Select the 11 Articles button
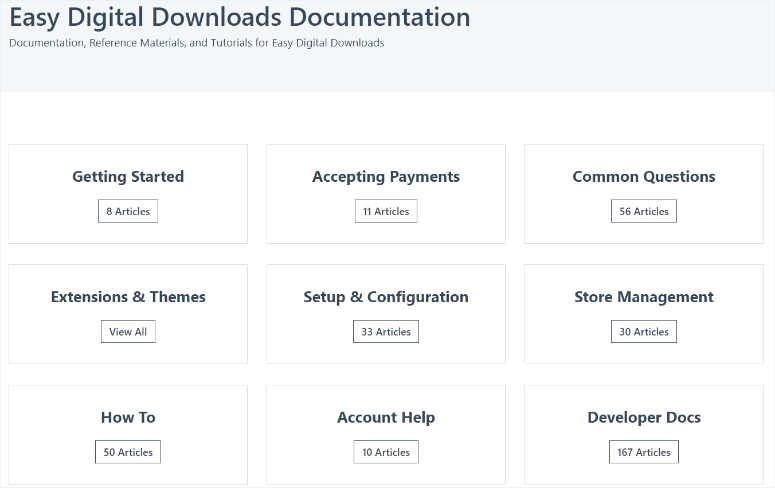The width and height of the screenshot is (775, 488). pyautogui.click(x=386, y=211)
